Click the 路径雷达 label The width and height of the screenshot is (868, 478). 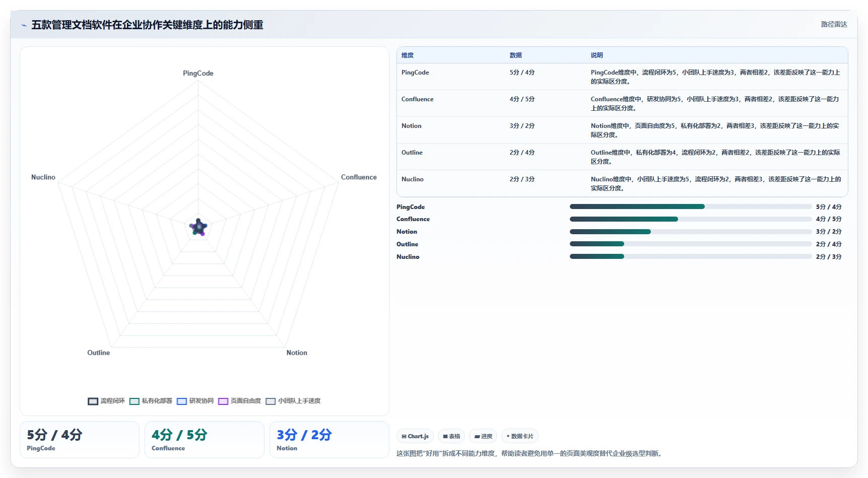pos(834,24)
